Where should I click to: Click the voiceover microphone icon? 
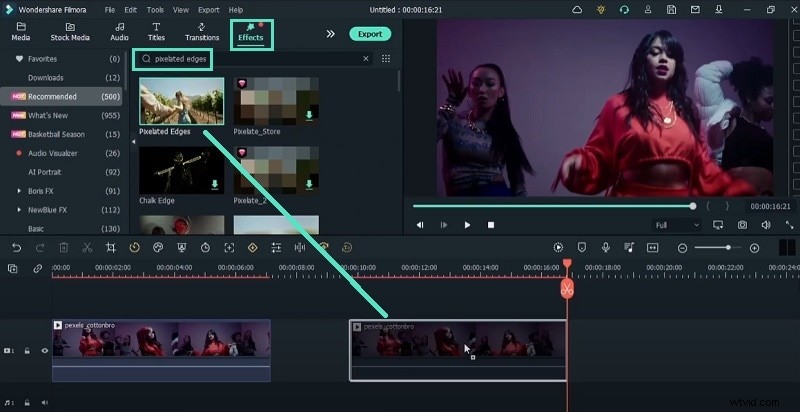(x=606, y=247)
